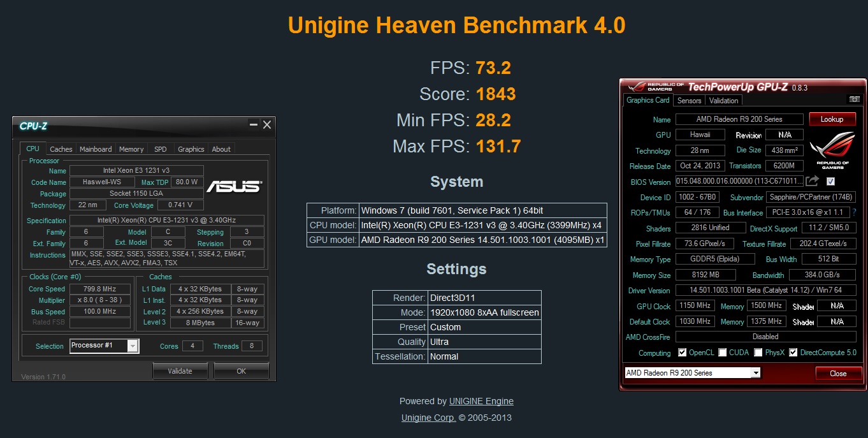Toggle the CUDA checkbox in GPU-Z
Screen dimensions: 868x438
click(x=721, y=353)
